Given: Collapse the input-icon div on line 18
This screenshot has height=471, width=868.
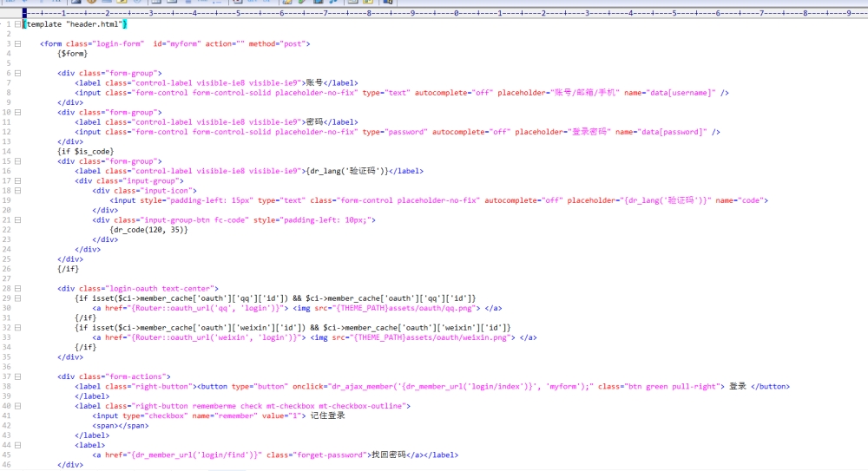Looking at the screenshot, I should tap(17, 191).
